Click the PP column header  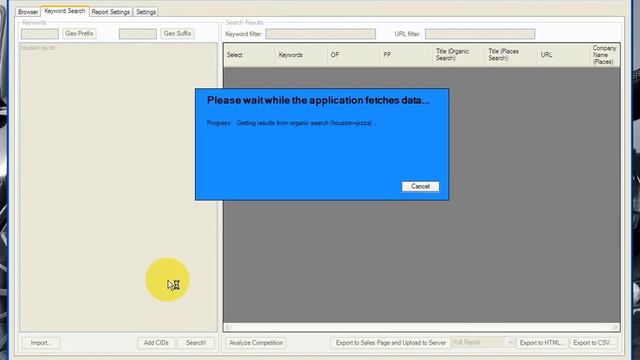[406, 55]
